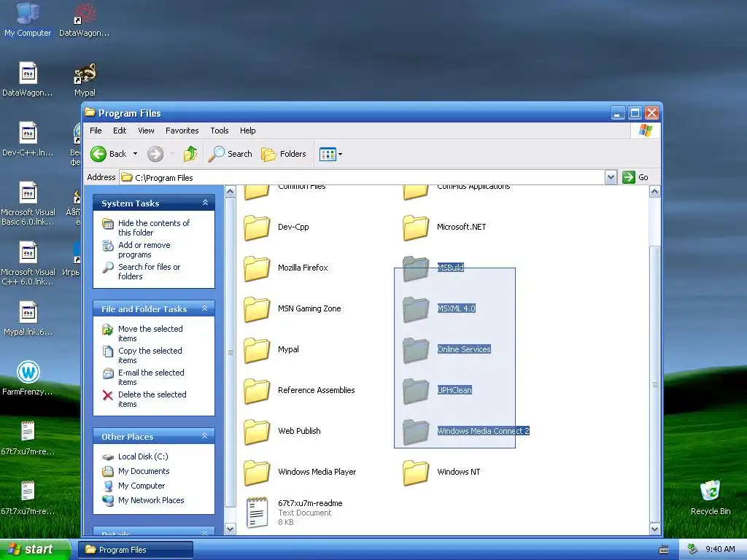Open the Help menu
This screenshot has width=747, height=560.
(x=247, y=131)
